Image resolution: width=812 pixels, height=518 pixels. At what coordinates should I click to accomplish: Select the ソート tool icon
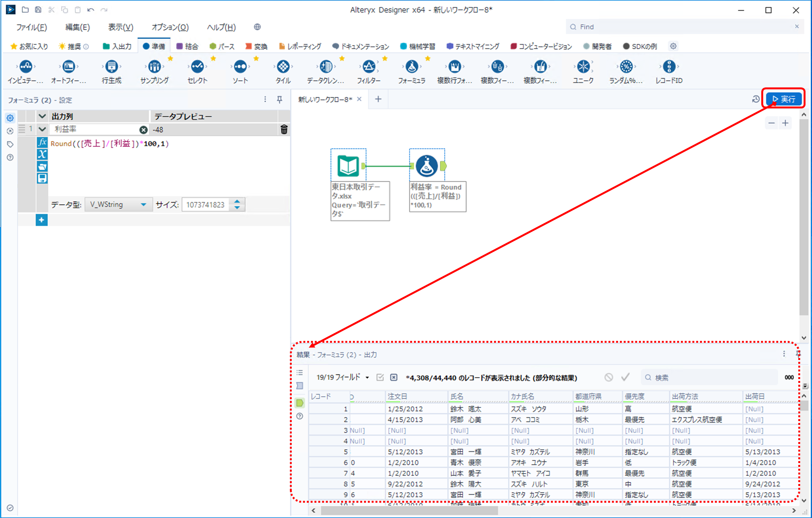240,67
